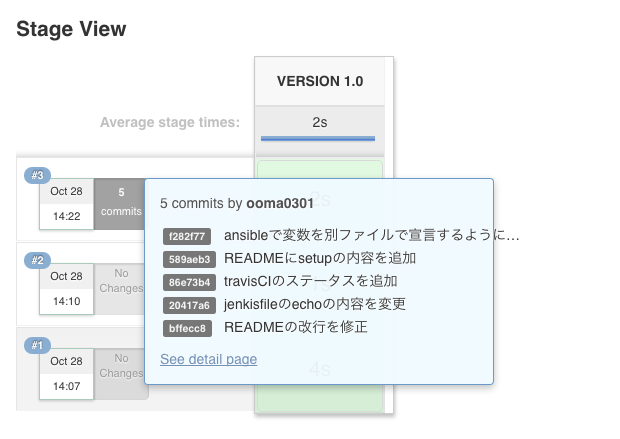Click the 'Average stage times:' label

170,122
